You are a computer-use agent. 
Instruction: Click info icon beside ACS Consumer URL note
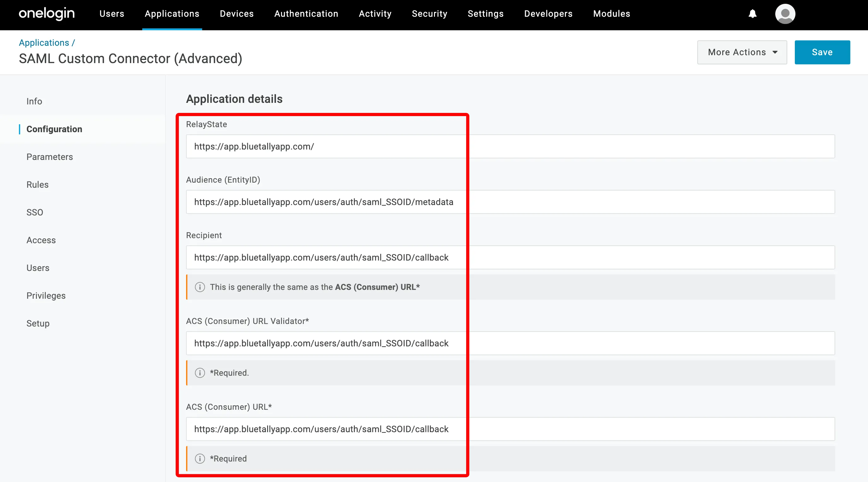(200, 287)
